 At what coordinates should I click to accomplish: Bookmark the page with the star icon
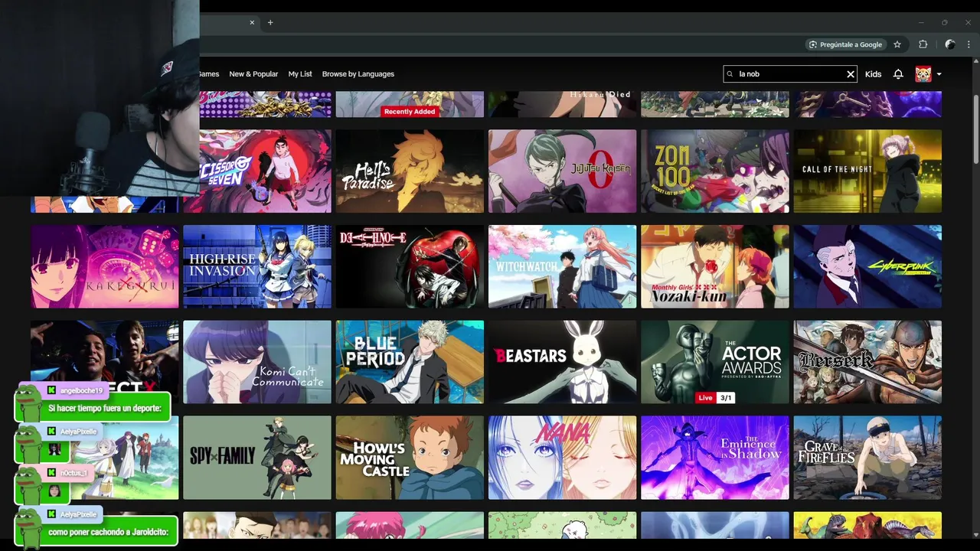click(x=897, y=44)
